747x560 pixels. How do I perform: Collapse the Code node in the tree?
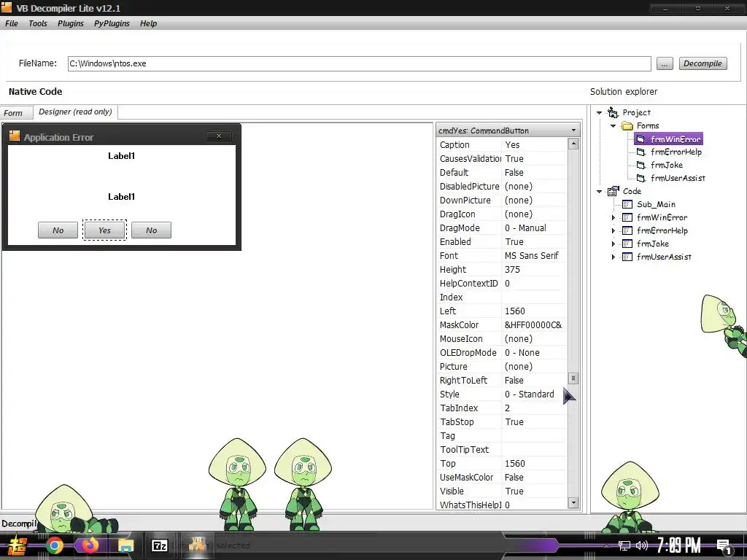(600, 192)
